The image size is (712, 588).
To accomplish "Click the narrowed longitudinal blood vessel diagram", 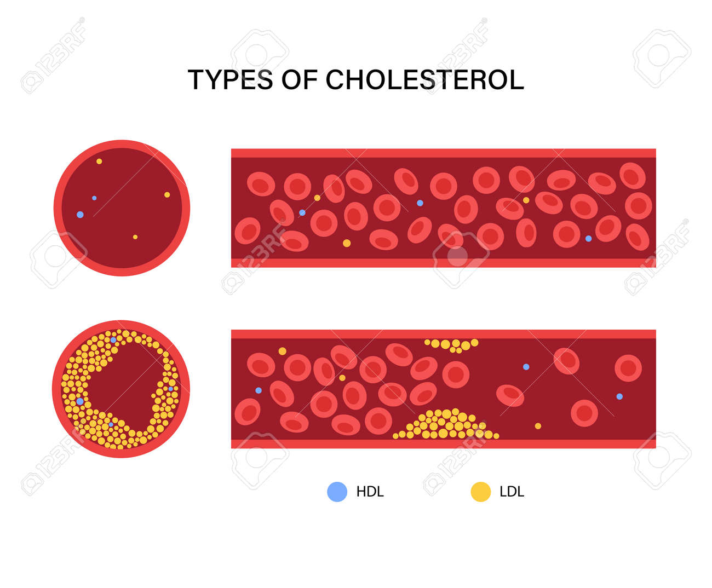I will (x=443, y=389).
